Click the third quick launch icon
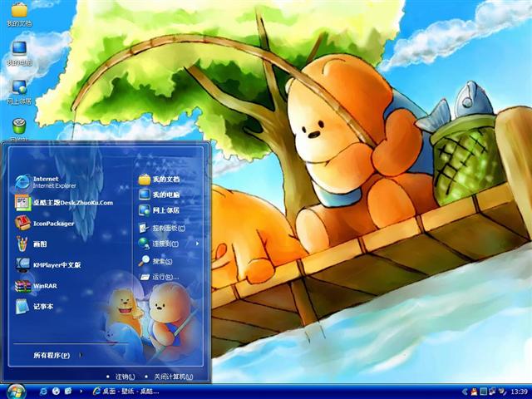Viewport: 532px width, 399px height. [x=68, y=392]
